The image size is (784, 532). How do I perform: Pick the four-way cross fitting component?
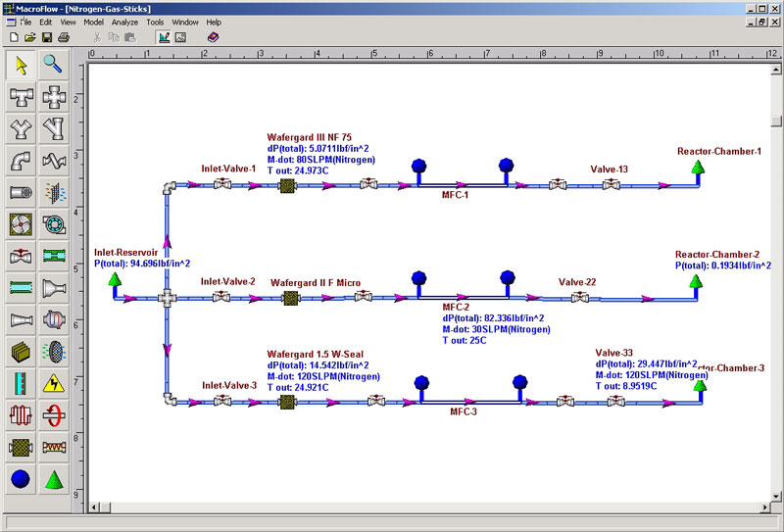point(54,96)
